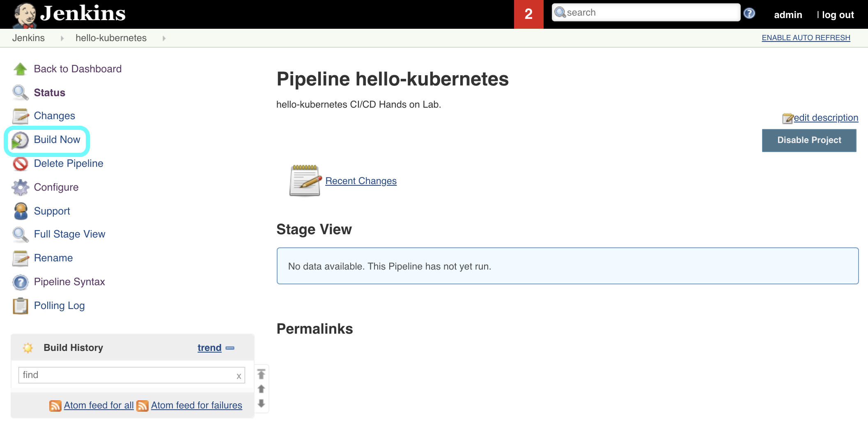Focus the build history find field
Viewport: 868px width, 429px height.
pyautogui.click(x=131, y=375)
